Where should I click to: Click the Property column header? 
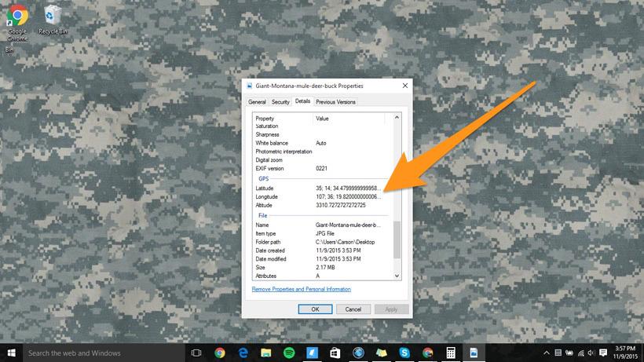point(284,119)
